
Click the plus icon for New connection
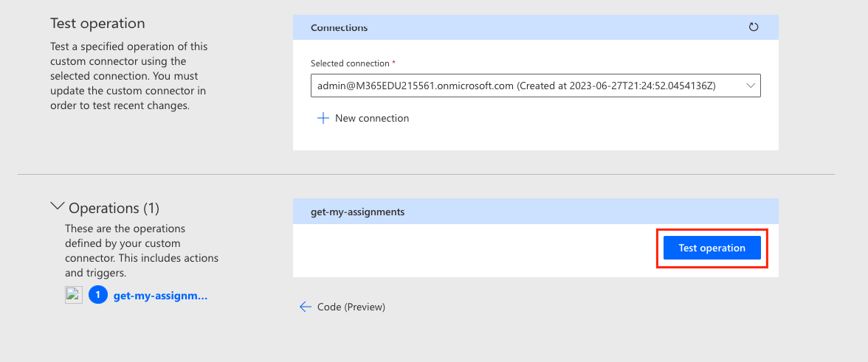pos(323,118)
